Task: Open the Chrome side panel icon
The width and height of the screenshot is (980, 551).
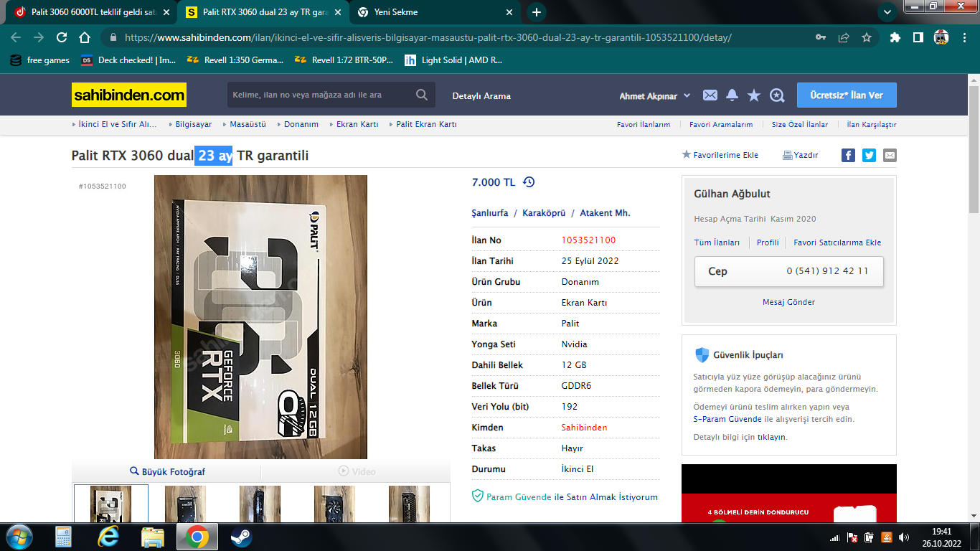Action: coord(918,37)
